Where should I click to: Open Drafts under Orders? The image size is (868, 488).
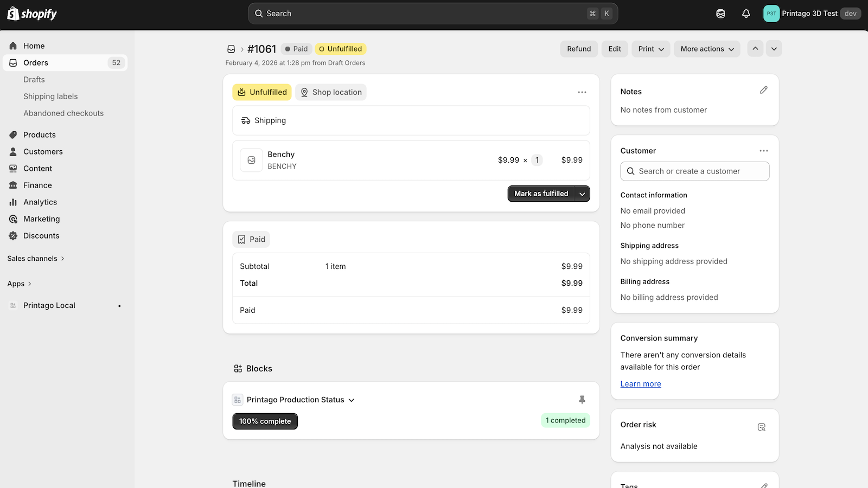click(x=34, y=79)
